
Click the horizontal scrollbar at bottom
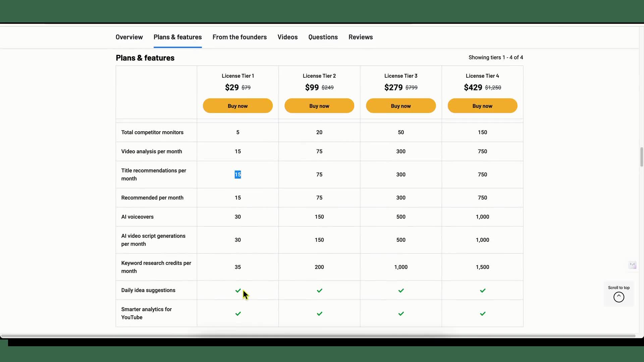[322, 336]
